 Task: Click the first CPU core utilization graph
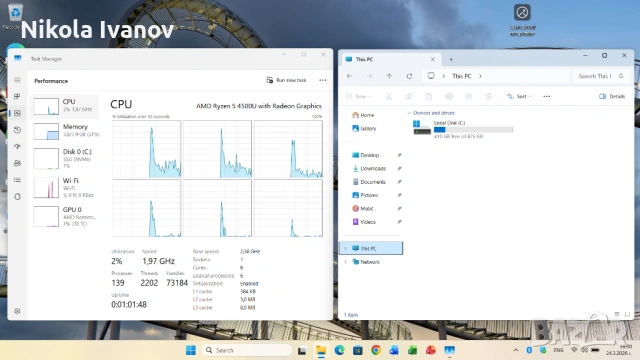pyautogui.click(x=147, y=149)
